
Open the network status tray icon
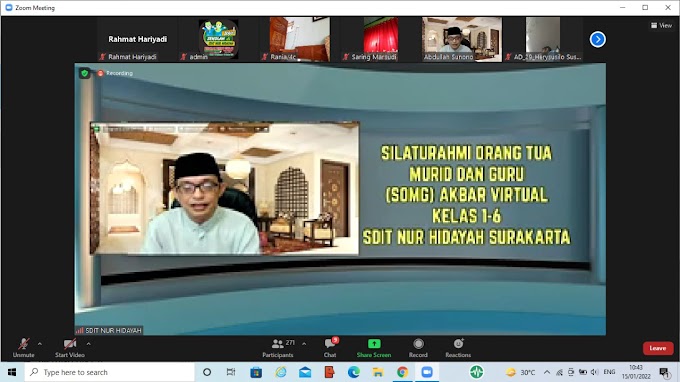pyautogui.click(x=559, y=372)
